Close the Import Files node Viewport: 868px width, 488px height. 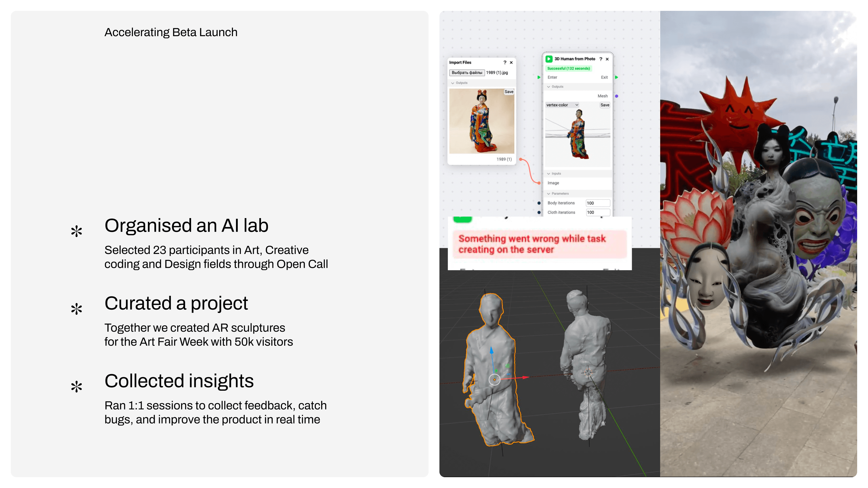coord(511,63)
